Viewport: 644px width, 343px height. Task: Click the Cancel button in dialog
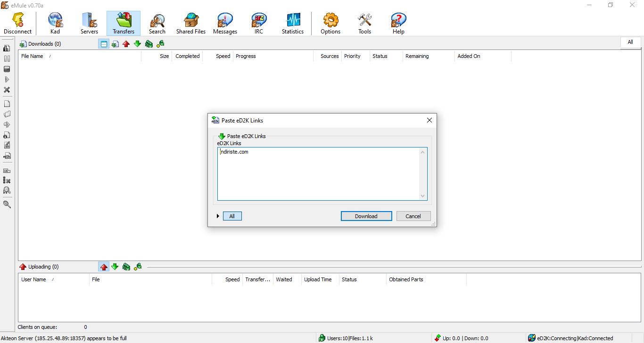413,216
